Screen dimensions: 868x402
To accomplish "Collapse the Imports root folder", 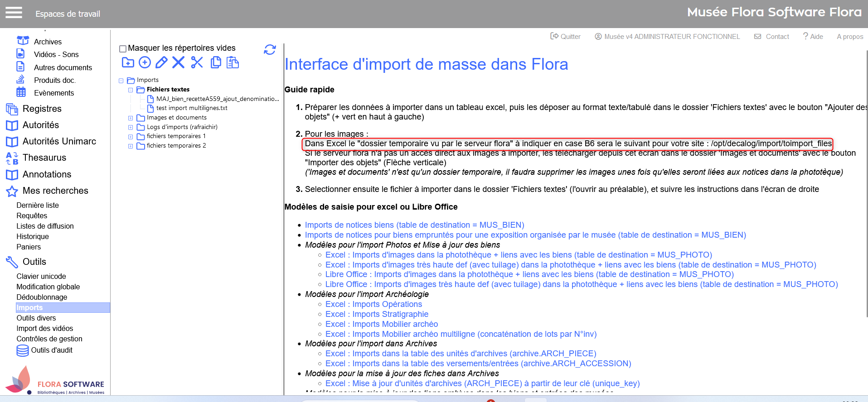I will pyautogui.click(x=121, y=81).
